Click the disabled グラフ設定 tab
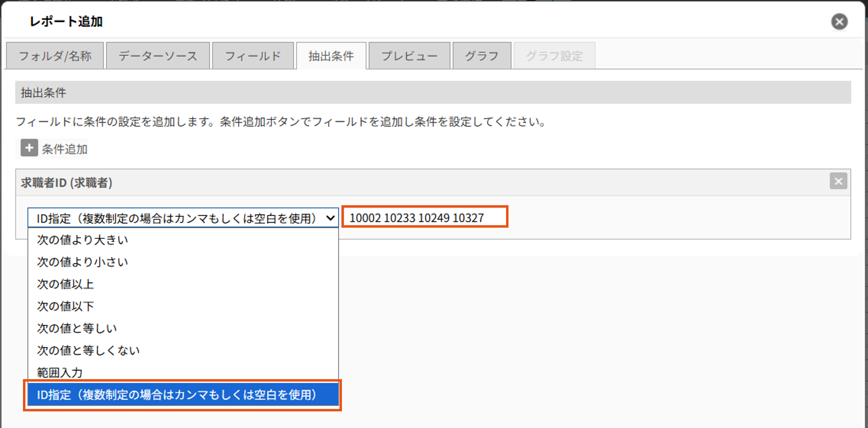The image size is (868, 428). point(554,56)
